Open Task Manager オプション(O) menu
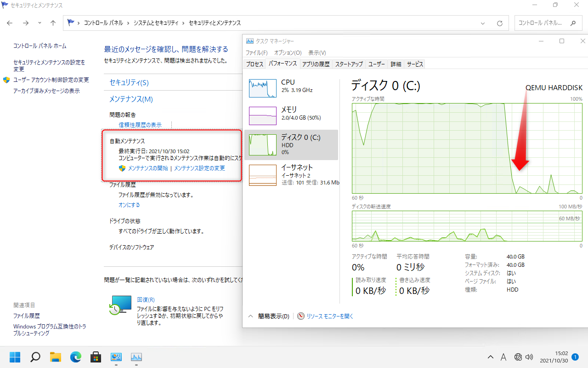The height and width of the screenshot is (368, 588). pyautogui.click(x=288, y=53)
